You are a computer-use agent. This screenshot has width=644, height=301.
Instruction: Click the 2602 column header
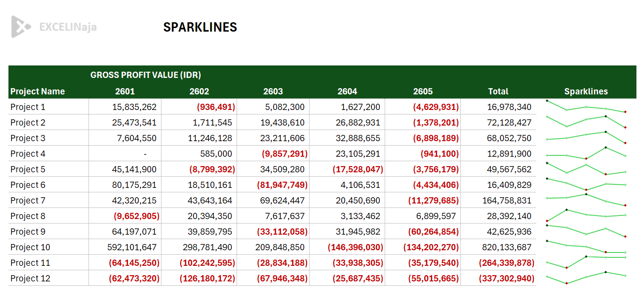[199, 91]
